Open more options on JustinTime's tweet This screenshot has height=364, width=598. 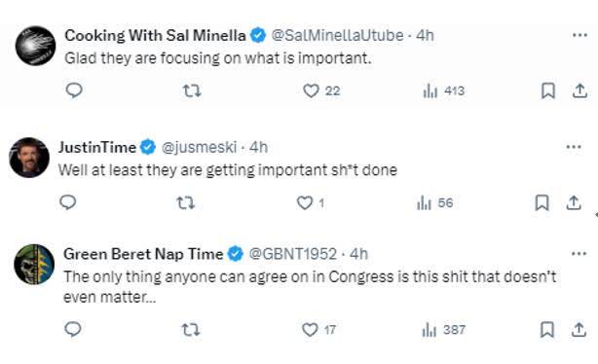coord(574,147)
